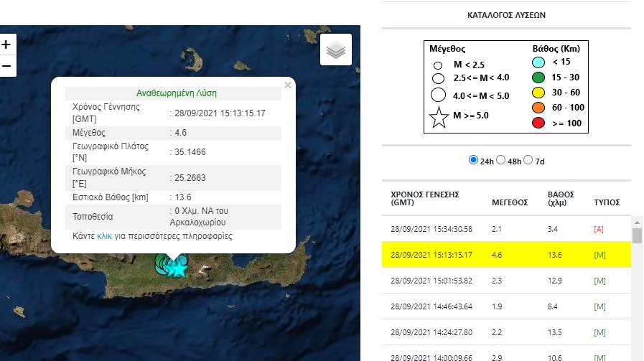Screen dimensions: 644x361
Task: Select the 7d time range
Action: (x=528, y=160)
